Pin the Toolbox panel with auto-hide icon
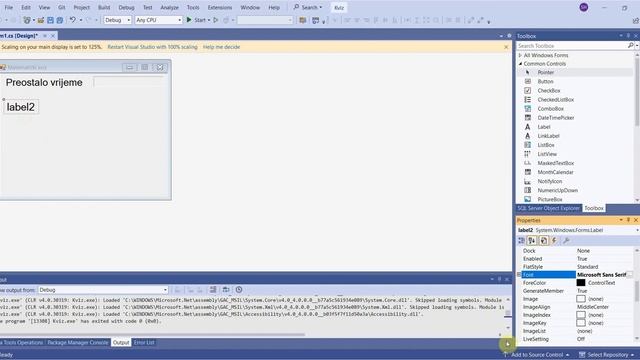Screen dimensions: 640x360 pos(628,36)
